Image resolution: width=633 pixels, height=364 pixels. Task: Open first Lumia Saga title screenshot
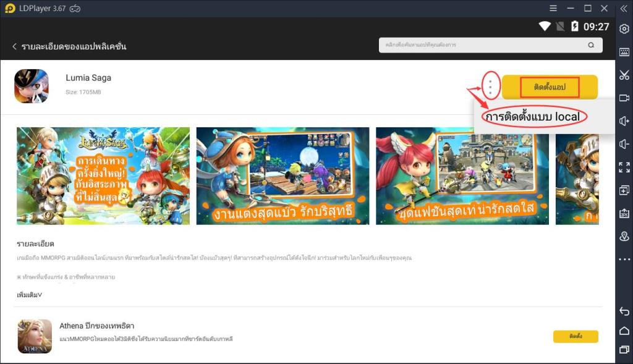coord(103,176)
